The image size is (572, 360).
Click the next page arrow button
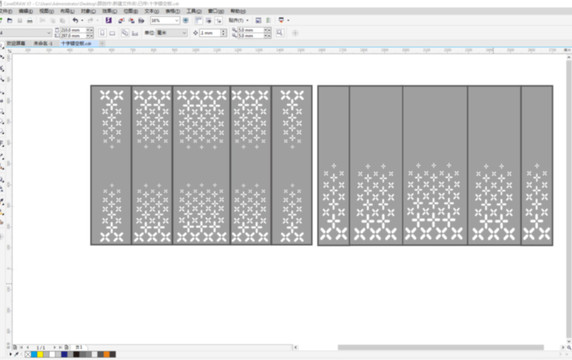click(x=54, y=347)
